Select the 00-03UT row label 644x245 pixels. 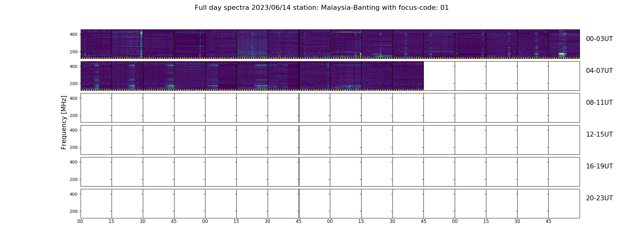(x=599, y=39)
